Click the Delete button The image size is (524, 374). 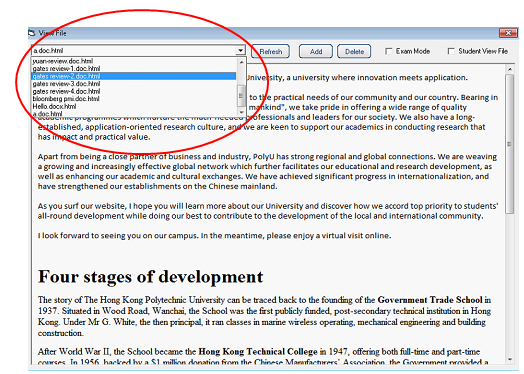click(x=354, y=51)
